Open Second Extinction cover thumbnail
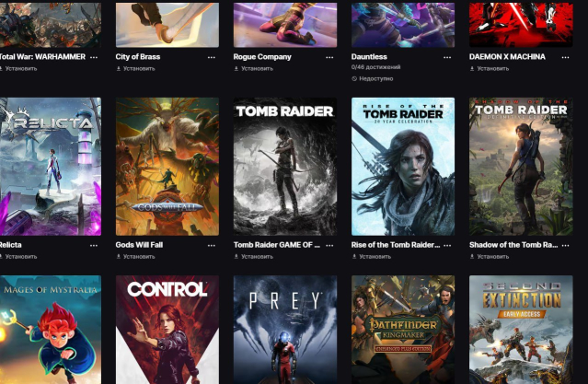Screen dimensions: 588x384 click(521, 330)
